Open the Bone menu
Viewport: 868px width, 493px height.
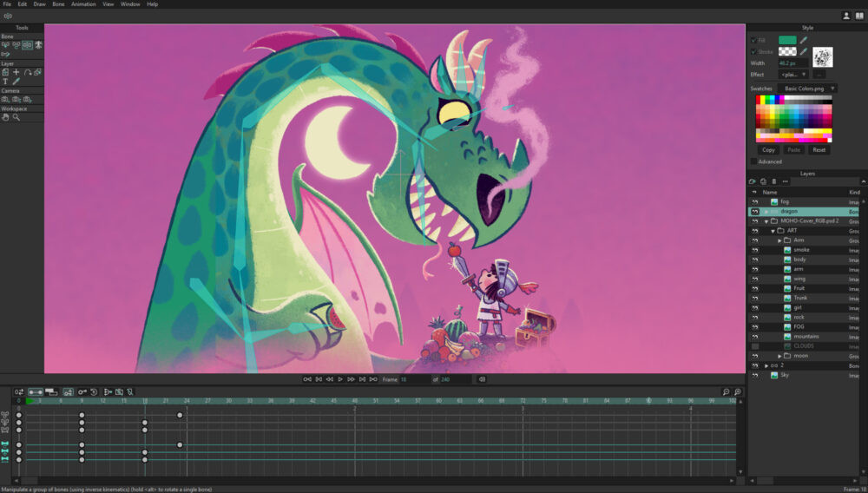point(58,4)
